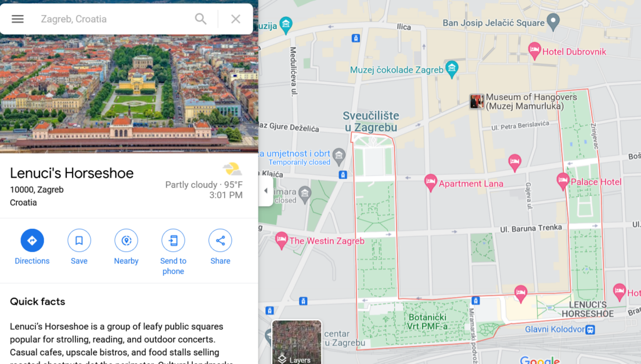Image resolution: width=641 pixels, height=364 pixels.
Task: Click Museum of Hangovers map label
Action: click(531, 102)
